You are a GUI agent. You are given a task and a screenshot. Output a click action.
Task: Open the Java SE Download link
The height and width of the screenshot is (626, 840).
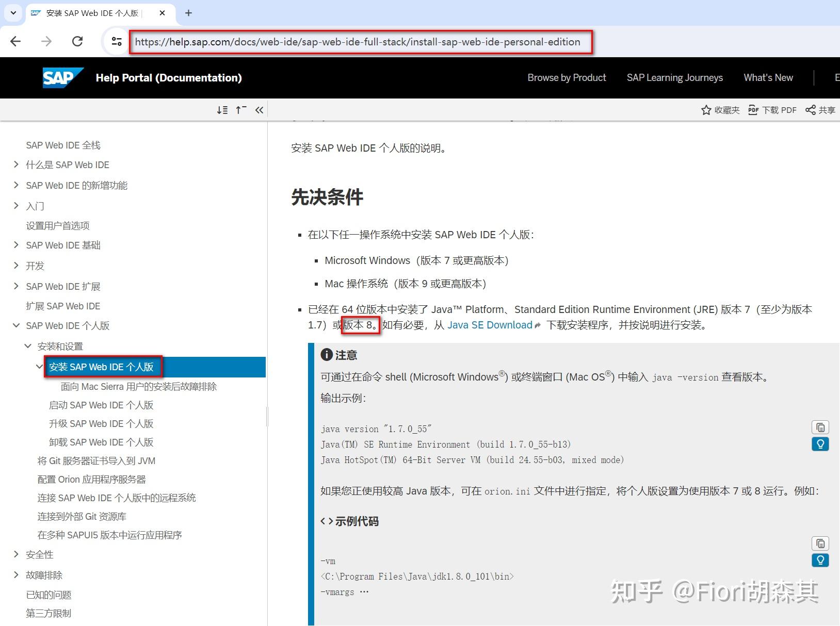[489, 325]
